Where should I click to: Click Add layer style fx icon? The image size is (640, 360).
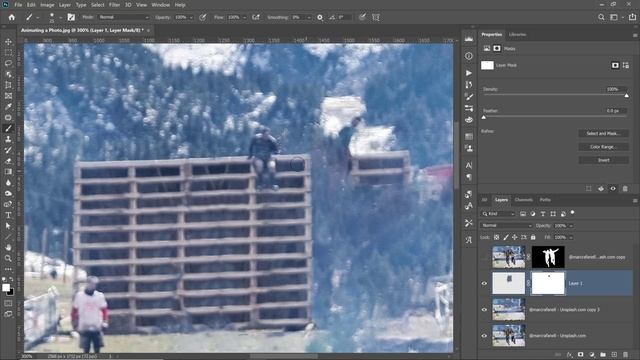pos(569,355)
